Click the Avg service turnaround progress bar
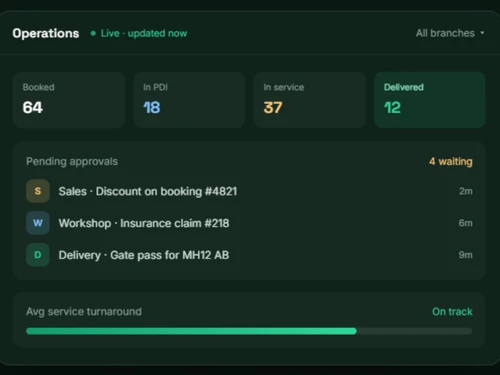The height and width of the screenshot is (375, 500). pyautogui.click(x=249, y=331)
